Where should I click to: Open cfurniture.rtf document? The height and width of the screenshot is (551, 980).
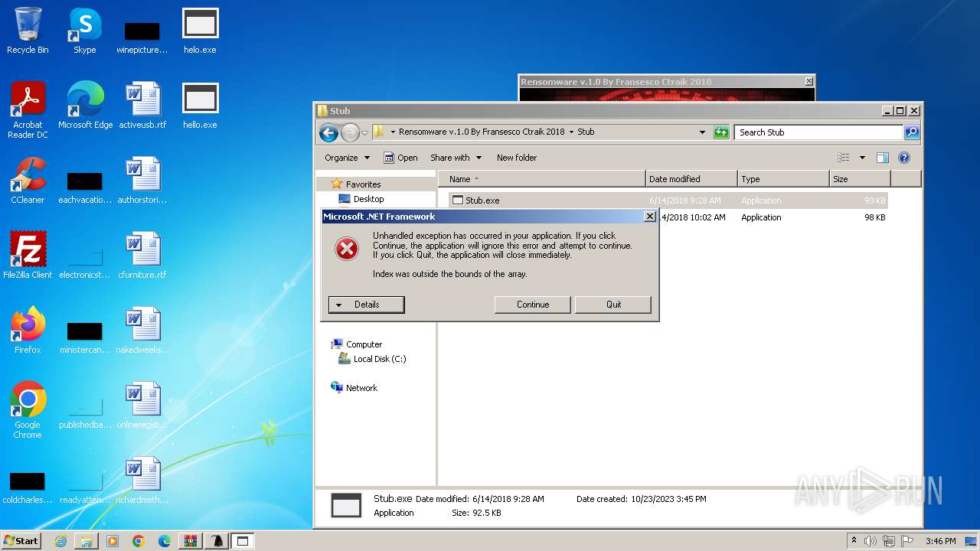142,256
